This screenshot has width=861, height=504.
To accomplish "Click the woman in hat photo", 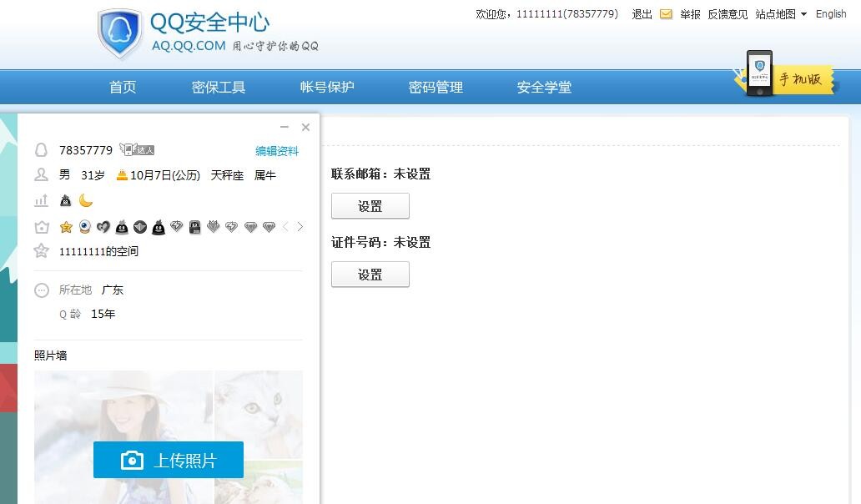I will pos(123,406).
